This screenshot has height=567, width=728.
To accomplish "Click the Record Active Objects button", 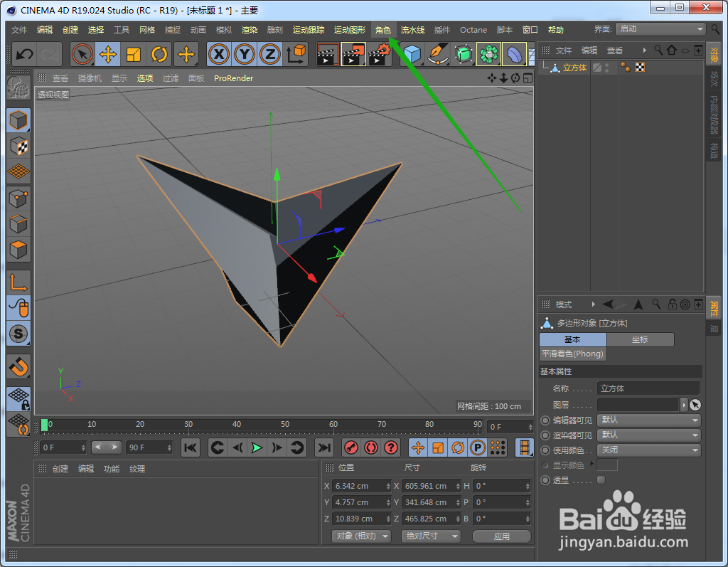I will point(350,447).
